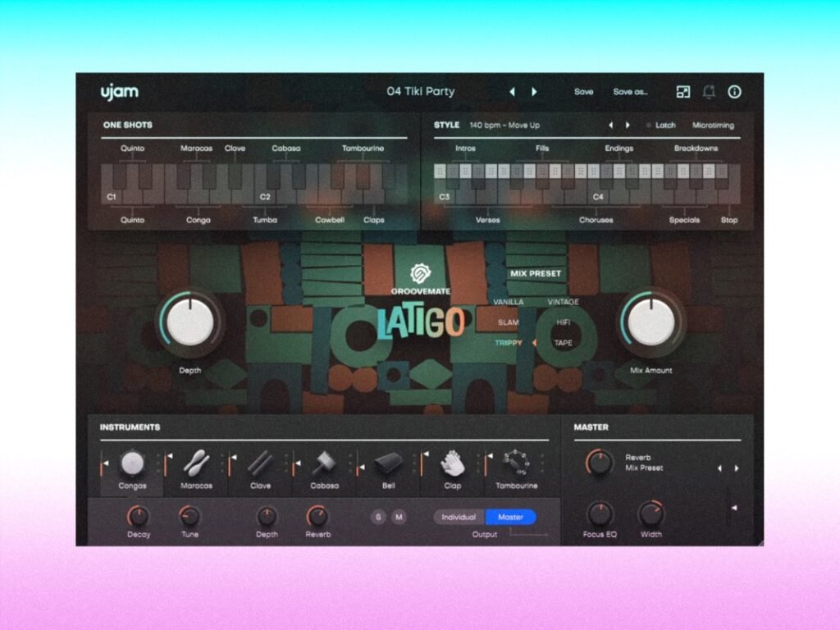Select the Clap instrument icon
The height and width of the screenshot is (630, 840).
(x=451, y=463)
